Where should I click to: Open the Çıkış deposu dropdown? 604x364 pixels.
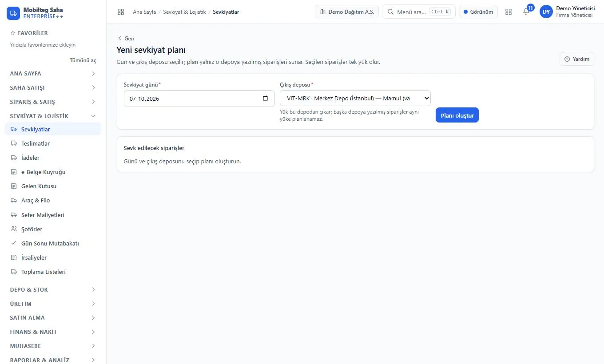coord(355,99)
